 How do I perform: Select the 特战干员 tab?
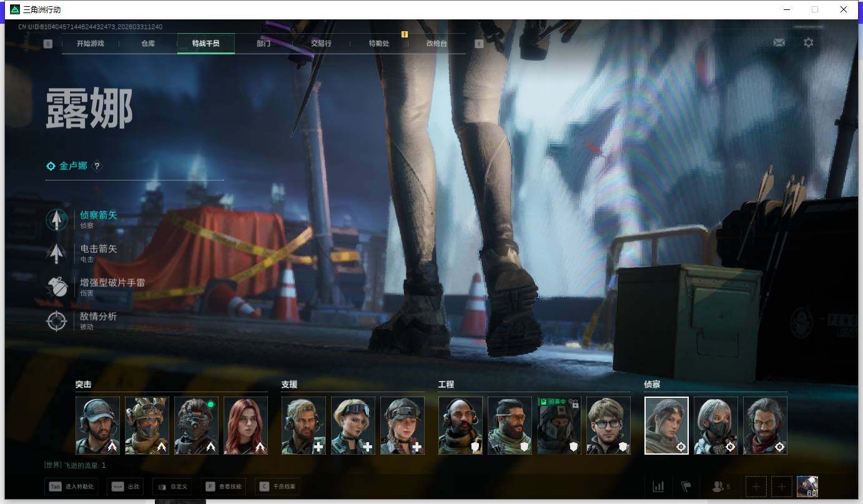coord(205,44)
